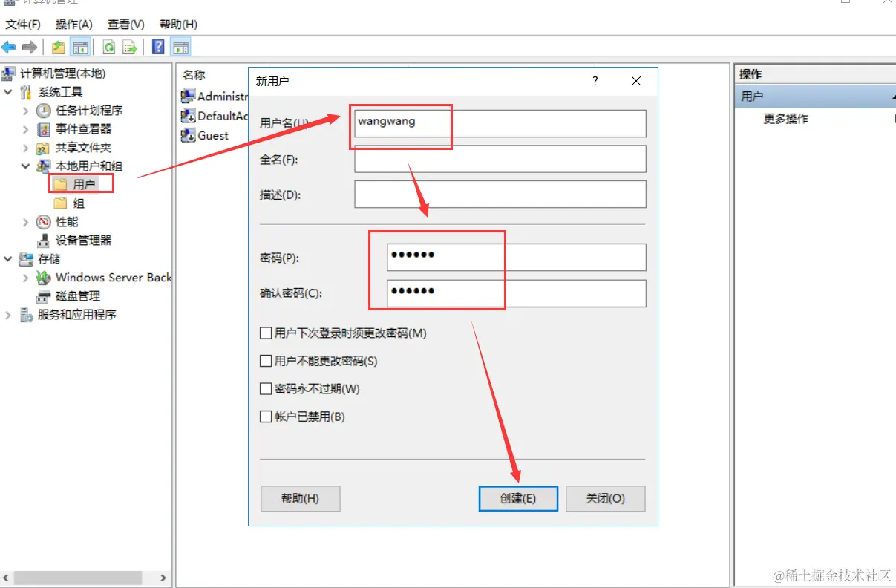Select 用户 in the tree
Image resolution: width=896 pixels, height=588 pixels.
84,185
